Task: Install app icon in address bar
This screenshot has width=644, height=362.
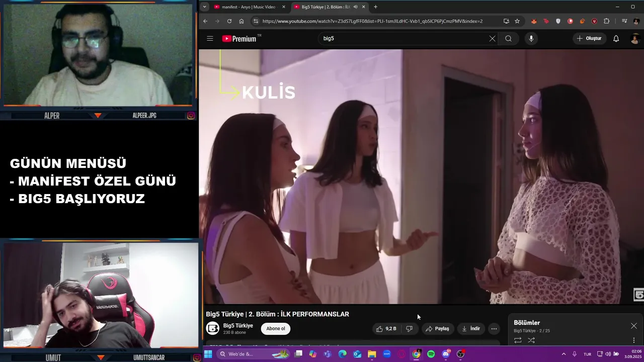Action: (506, 21)
